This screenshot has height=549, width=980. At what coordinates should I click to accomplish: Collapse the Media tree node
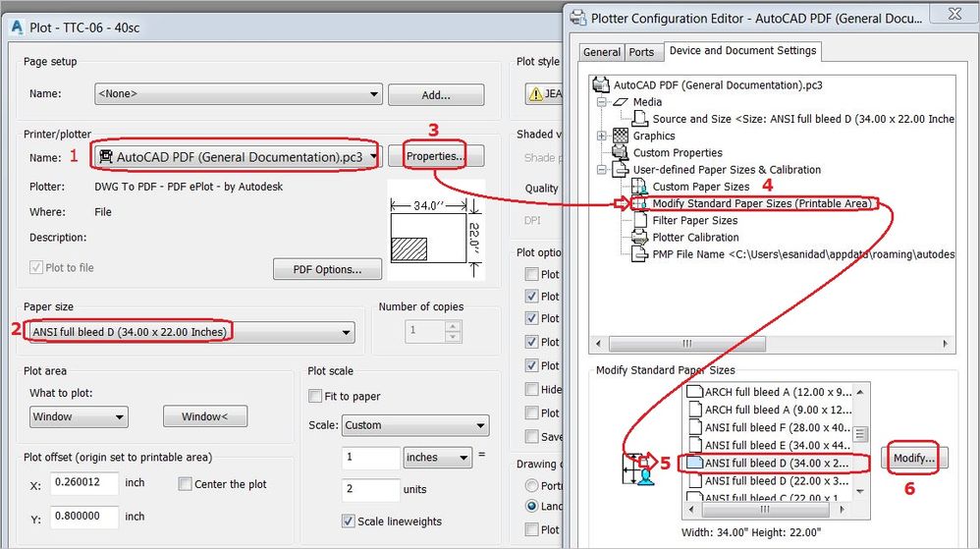tap(601, 102)
